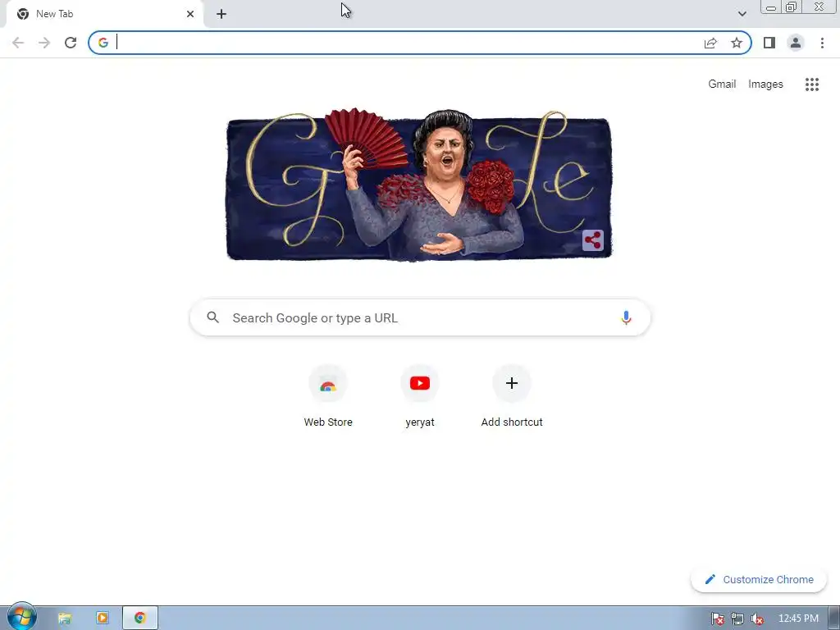Open a new tab with plus button
The width and height of the screenshot is (840, 630).
(221, 14)
